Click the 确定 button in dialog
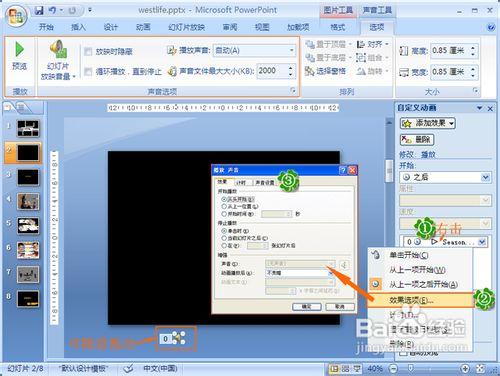 pos(307,306)
